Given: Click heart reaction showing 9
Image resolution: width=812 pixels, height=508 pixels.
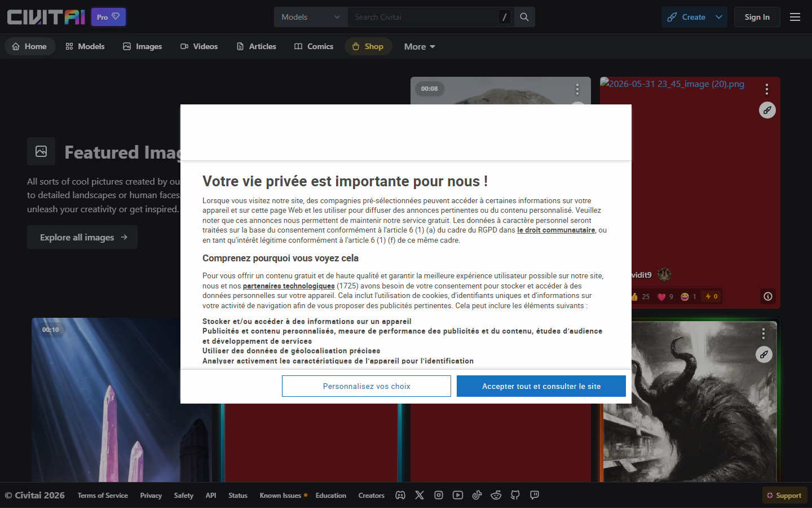Looking at the screenshot, I should 665,296.
